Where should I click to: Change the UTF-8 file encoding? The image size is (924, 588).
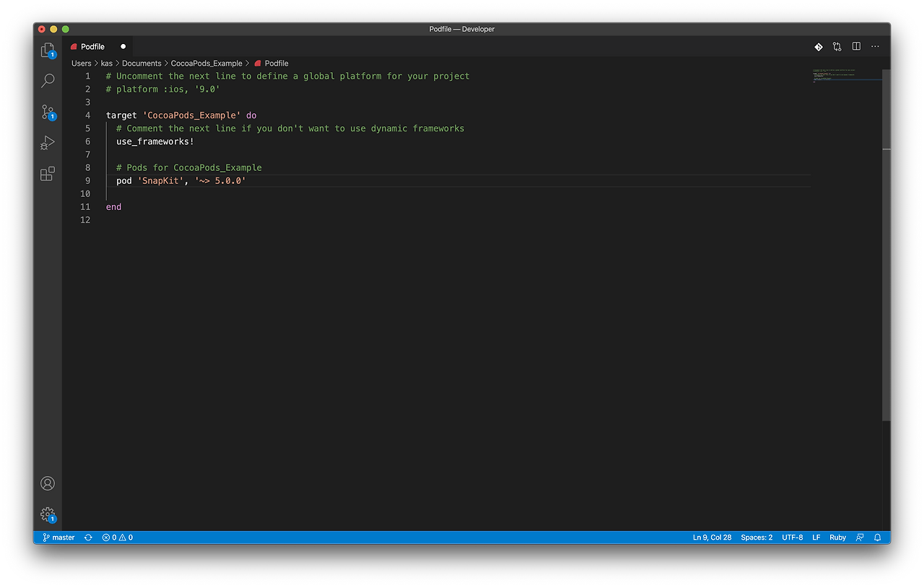[x=792, y=537]
